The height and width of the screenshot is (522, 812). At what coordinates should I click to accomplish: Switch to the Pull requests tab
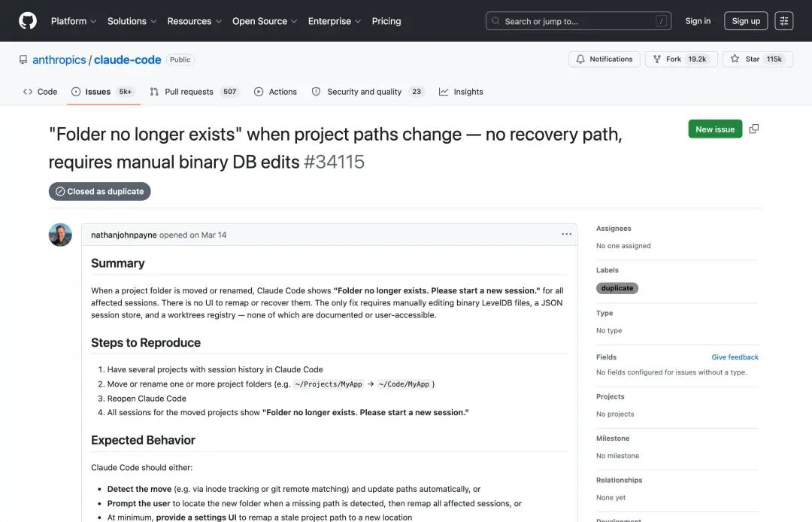coord(195,92)
